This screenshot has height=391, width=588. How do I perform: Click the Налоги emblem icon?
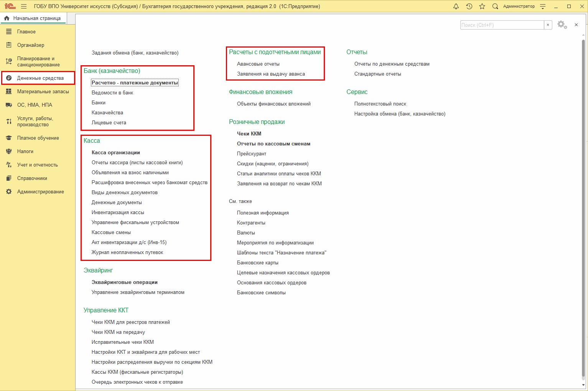click(9, 152)
